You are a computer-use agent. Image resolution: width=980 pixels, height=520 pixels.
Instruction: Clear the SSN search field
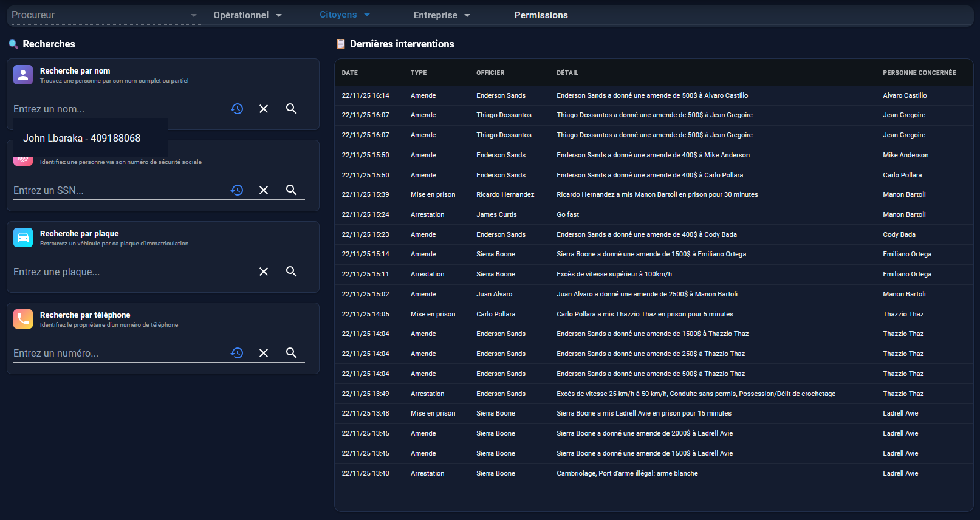tap(264, 190)
